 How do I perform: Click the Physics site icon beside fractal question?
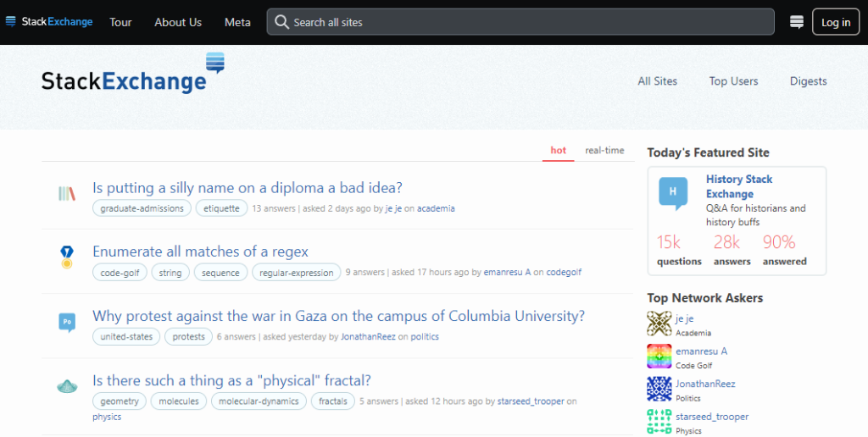[x=67, y=386]
